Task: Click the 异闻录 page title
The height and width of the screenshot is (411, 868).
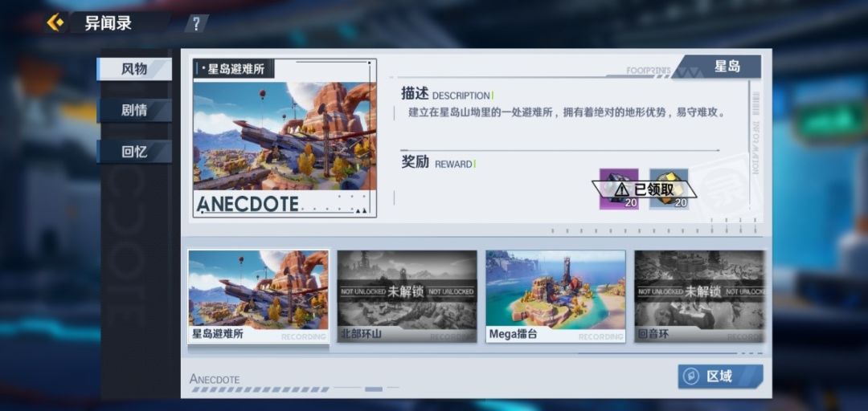Action: [108, 23]
